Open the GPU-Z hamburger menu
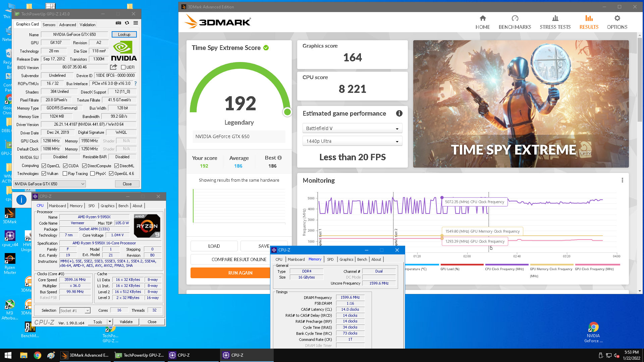 coord(136,23)
